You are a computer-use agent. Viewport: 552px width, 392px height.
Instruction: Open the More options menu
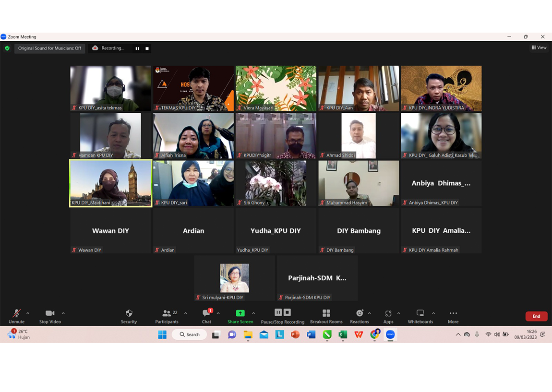pyautogui.click(x=453, y=313)
